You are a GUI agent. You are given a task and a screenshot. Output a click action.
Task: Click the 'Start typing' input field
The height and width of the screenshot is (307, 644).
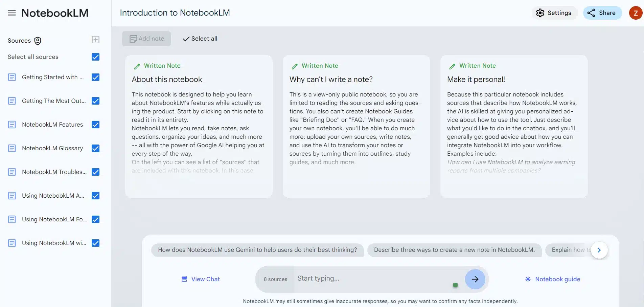tap(372, 278)
